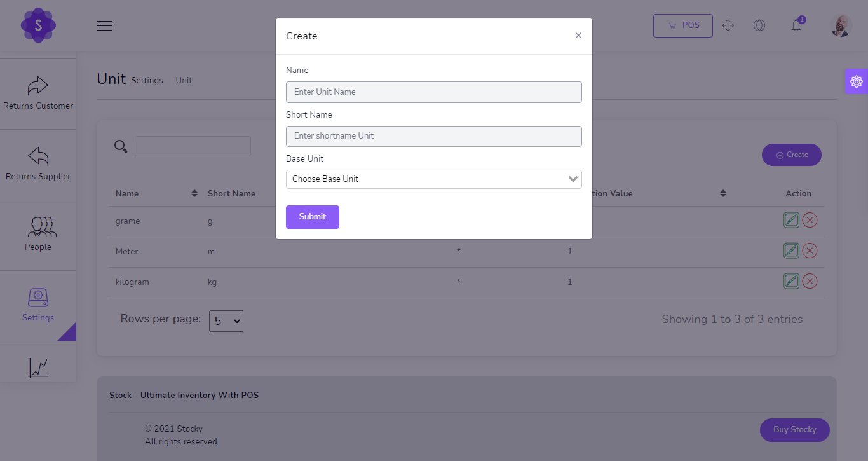
Task: Click the POS button
Action: pos(682,25)
